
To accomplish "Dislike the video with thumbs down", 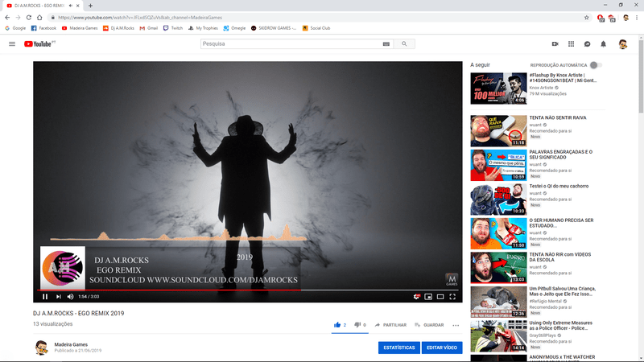I will click(x=357, y=325).
